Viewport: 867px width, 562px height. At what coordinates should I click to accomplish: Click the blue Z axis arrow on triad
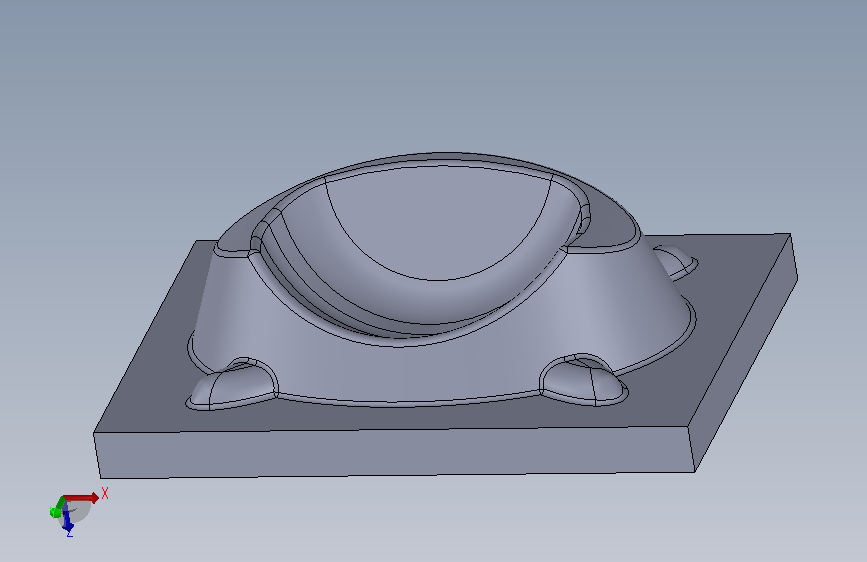(x=67, y=519)
